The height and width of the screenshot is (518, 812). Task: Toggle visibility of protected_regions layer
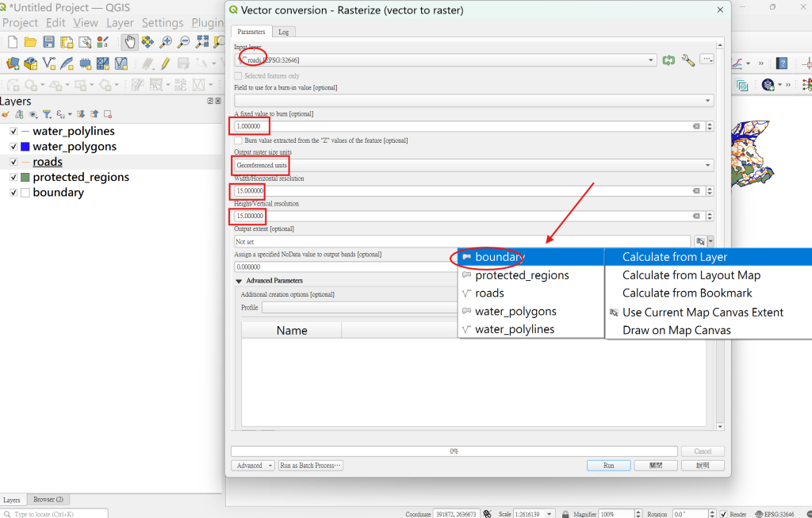(x=13, y=177)
